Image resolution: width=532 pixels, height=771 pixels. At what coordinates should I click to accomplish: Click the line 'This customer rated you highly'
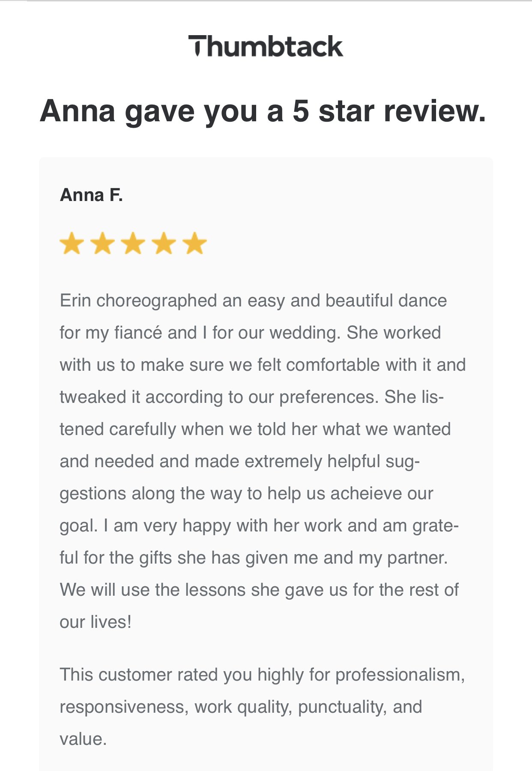pyautogui.click(x=262, y=675)
